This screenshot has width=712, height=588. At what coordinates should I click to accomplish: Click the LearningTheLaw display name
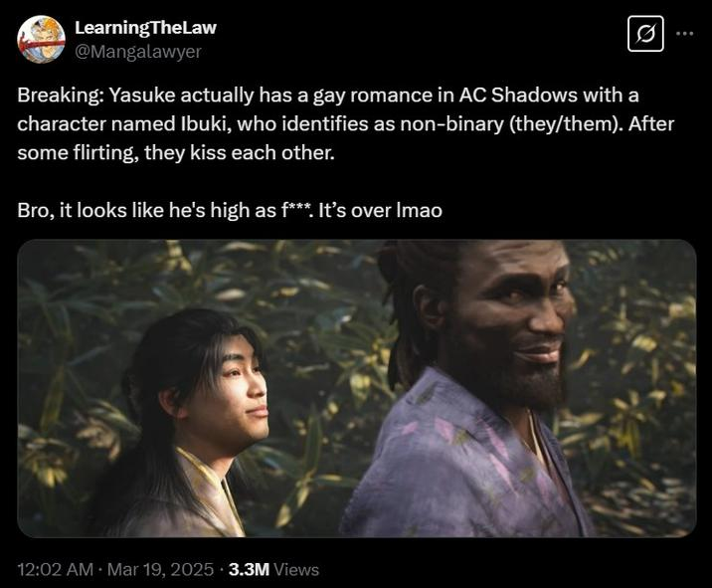pyautogui.click(x=145, y=28)
